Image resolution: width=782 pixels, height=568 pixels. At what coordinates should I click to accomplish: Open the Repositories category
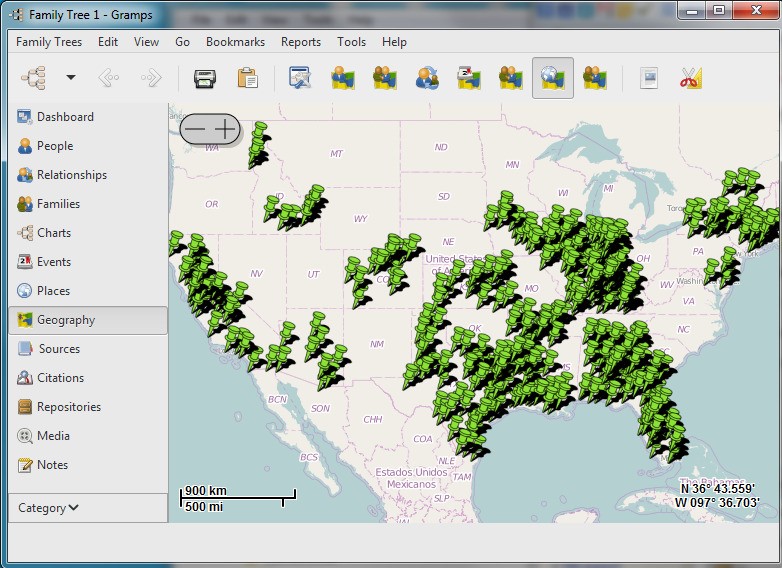68,407
